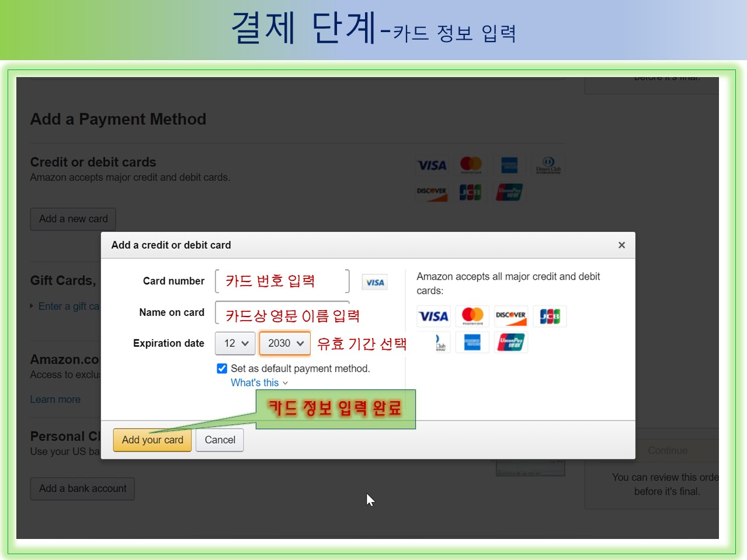
Task: Click Visa logo beside card number field
Action: click(x=374, y=283)
